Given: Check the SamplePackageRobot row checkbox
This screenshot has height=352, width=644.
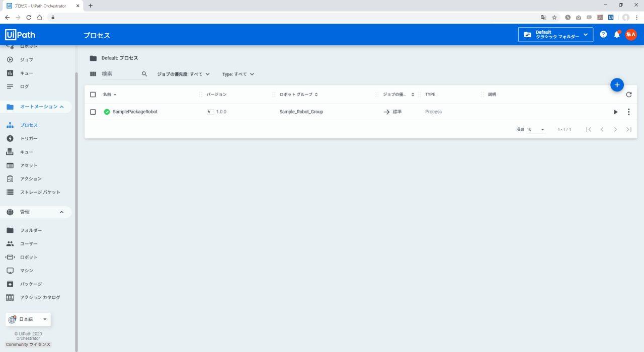Looking at the screenshot, I should coord(93,112).
